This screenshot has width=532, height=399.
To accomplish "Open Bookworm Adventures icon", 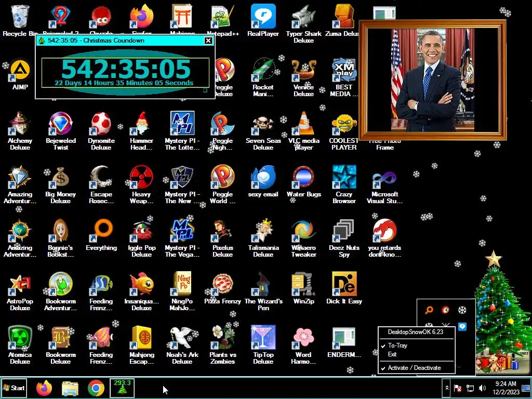I will point(61,291).
